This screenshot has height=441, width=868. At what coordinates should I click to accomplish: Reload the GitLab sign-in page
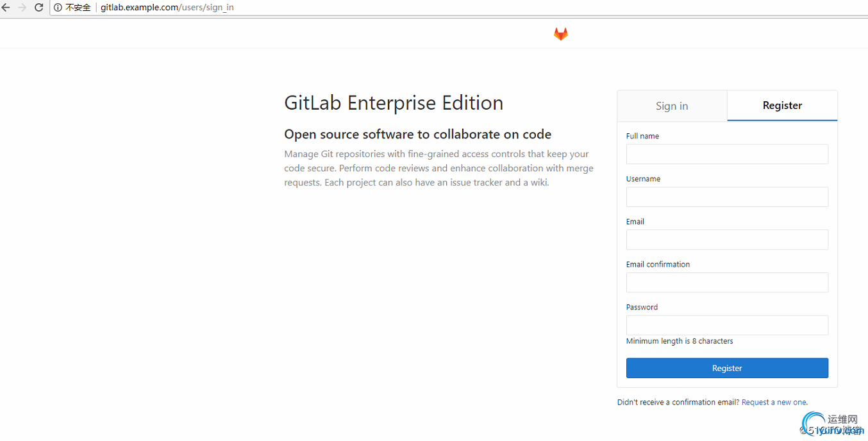click(x=38, y=8)
